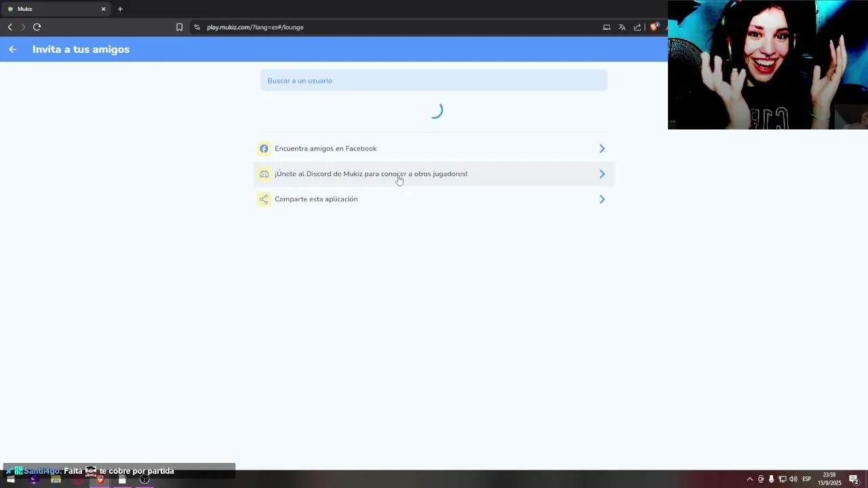Bookmark this page with the bookmark icon
The image size is (868, 488).
[x=179, y=27]
